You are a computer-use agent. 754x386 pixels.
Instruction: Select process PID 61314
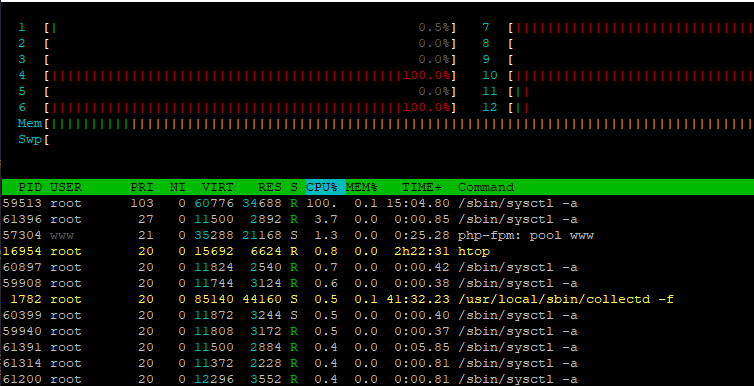click(378, 363)
